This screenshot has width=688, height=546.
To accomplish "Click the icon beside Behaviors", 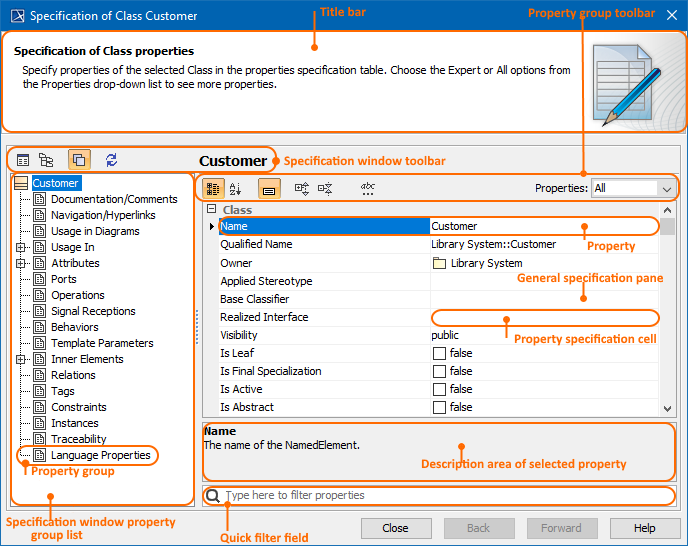I will [40, 327].
